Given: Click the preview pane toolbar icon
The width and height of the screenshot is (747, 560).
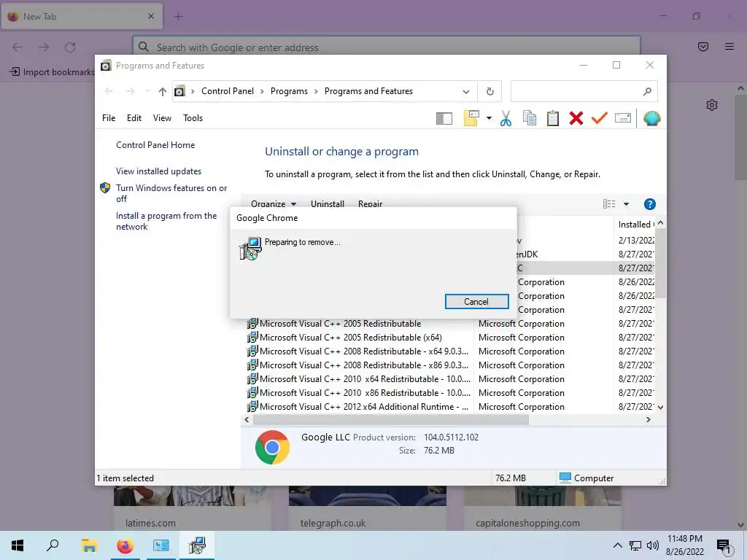Looking at the screenshot, I should [444, 118].
